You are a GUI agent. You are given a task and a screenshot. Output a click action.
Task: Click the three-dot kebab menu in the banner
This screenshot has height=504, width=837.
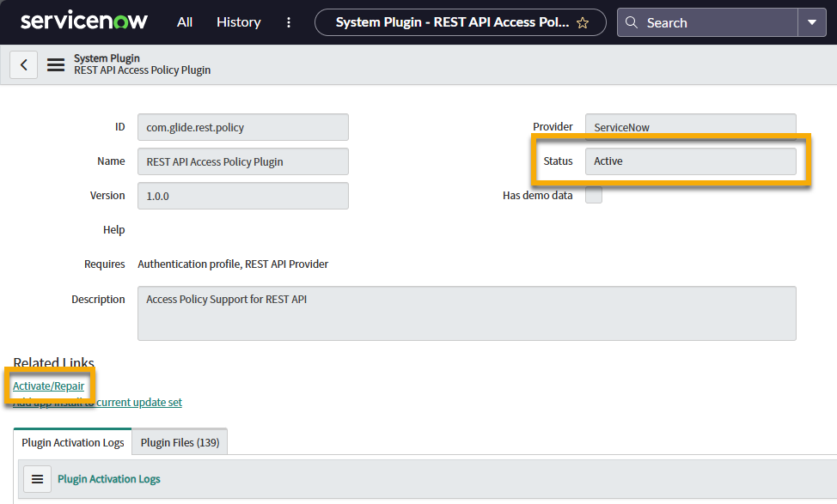(288, 22)
